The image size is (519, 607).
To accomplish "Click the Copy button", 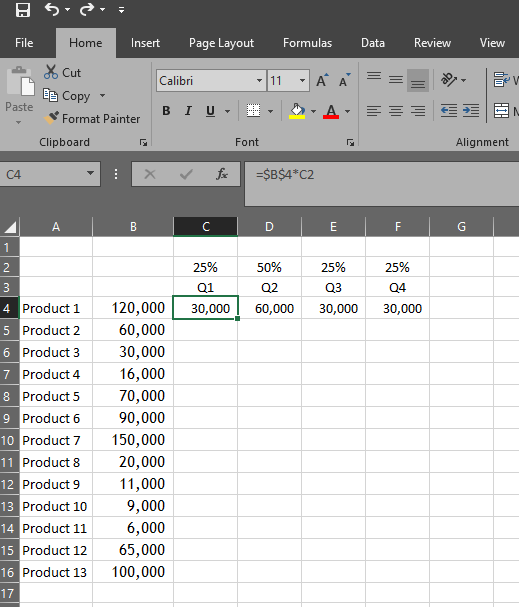I will point(66,95).
